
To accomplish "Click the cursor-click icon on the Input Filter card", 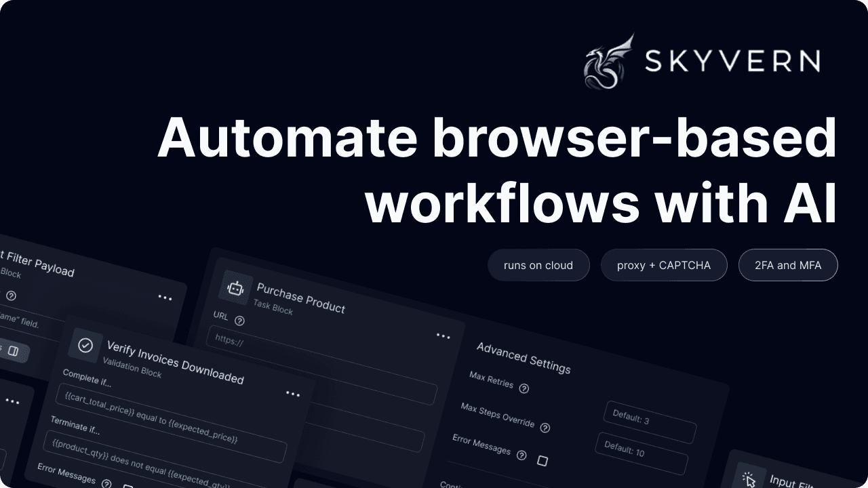I will (x=749, y=479).
